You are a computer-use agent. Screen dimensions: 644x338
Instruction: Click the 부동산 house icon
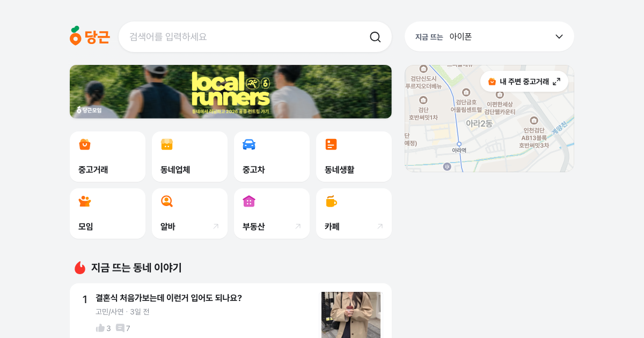pyautogui.click(x=249, y=201)
